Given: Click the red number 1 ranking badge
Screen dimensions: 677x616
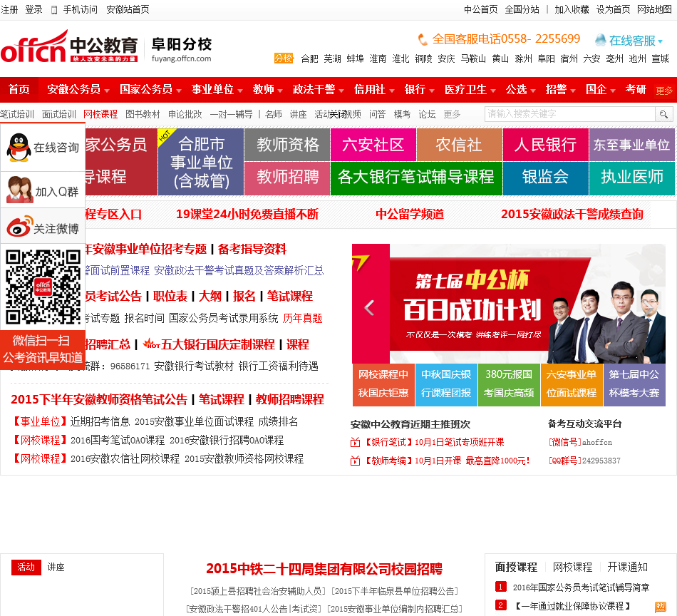Looking at the screenshot, I should pos(500,587).
